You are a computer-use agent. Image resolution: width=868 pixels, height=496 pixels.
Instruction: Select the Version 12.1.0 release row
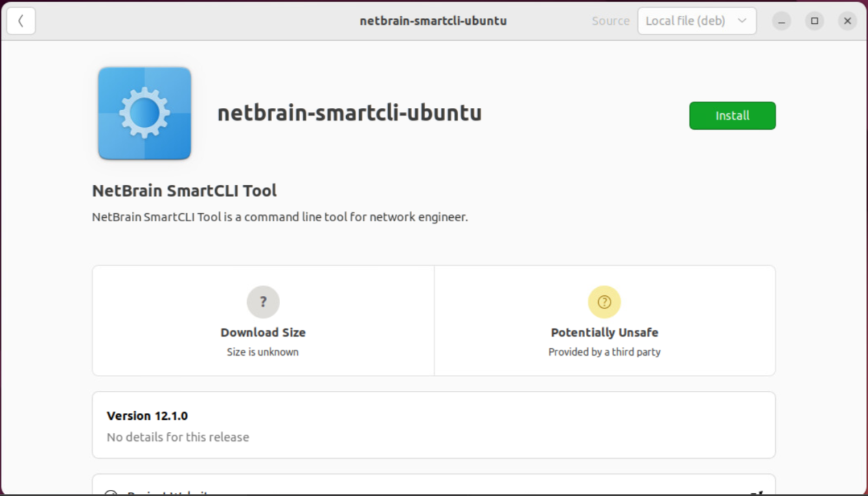click(433, 425)
